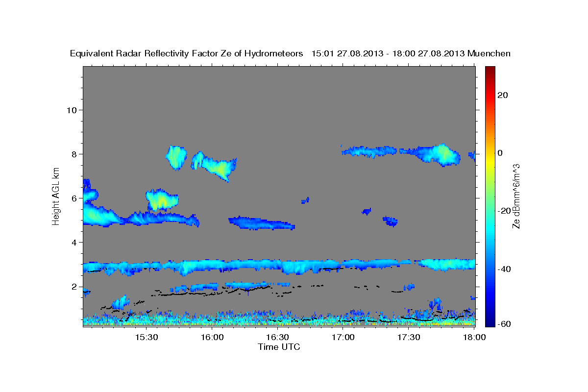Click the 'Height AGL km' axis label
Viewport: 588px width, 392px height.
click(x=56, y=196)
